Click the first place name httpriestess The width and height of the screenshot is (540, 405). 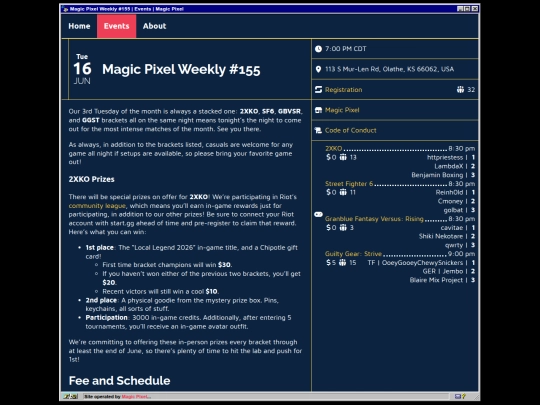[x=445, y=157]
